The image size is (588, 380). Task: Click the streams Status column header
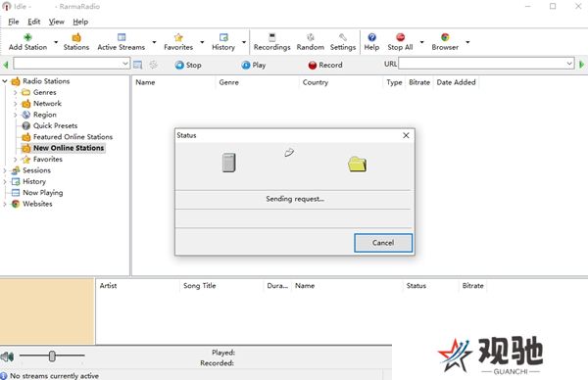tap(430, 286)
